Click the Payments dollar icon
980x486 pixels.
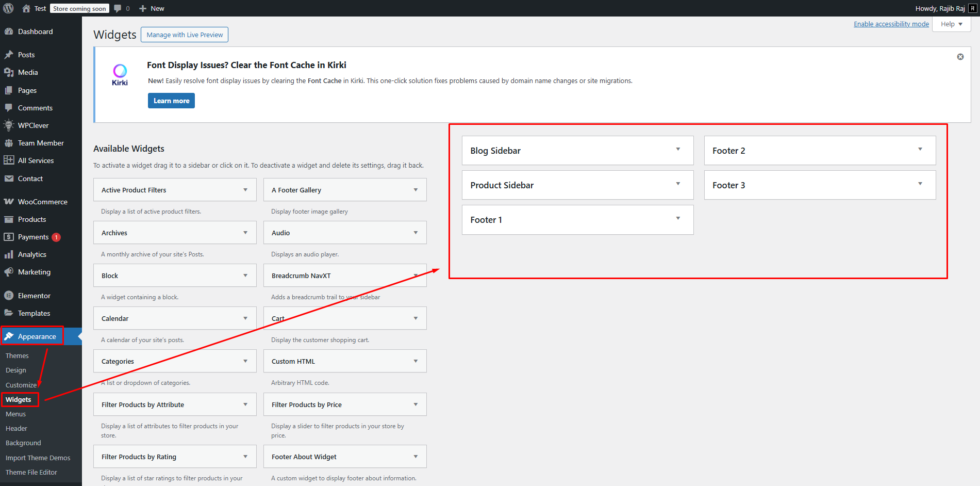click(9, 237)
